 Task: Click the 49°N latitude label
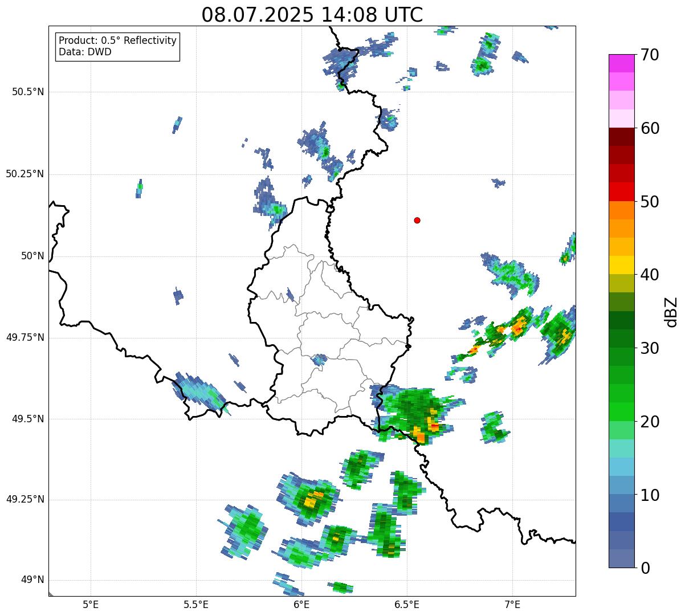pos(32,580)
